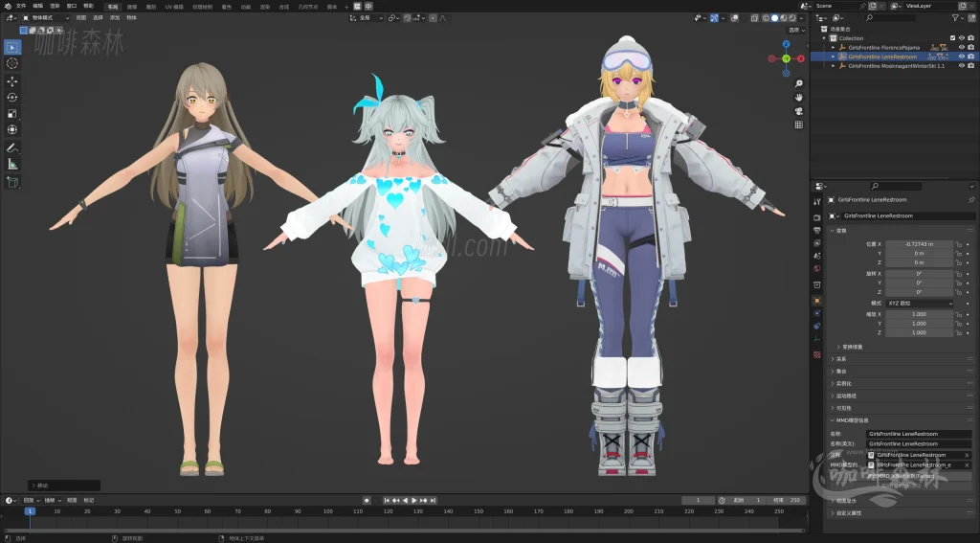Jump to the timeline end frame
Image resolution: width=980 pixels, height=543 pixels.
tap(434, 501)
